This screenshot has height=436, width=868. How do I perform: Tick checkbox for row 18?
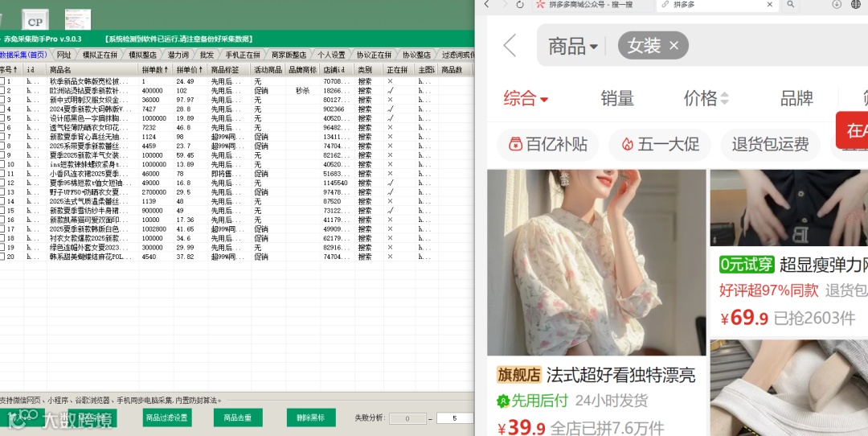(x=2, y=238)
